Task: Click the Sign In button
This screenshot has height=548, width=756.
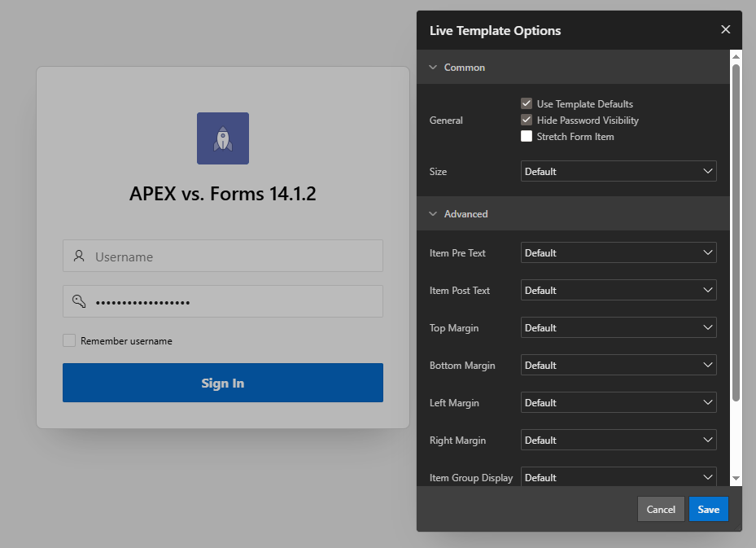Action: 223,383
